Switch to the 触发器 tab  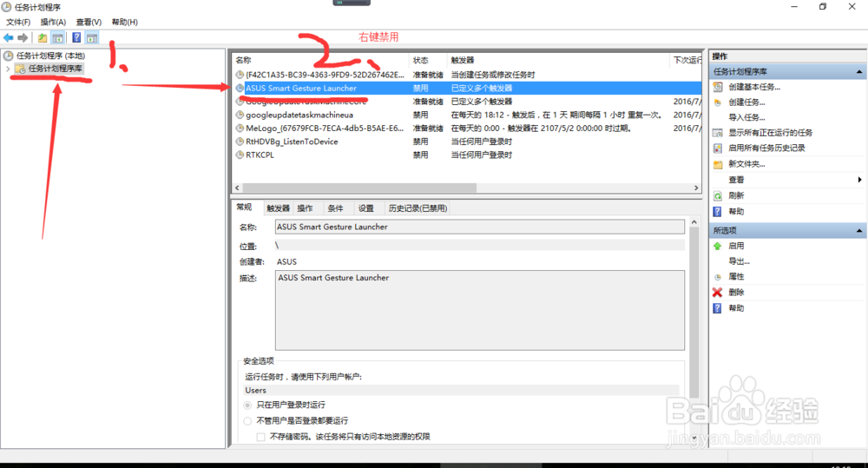point(278,208)
